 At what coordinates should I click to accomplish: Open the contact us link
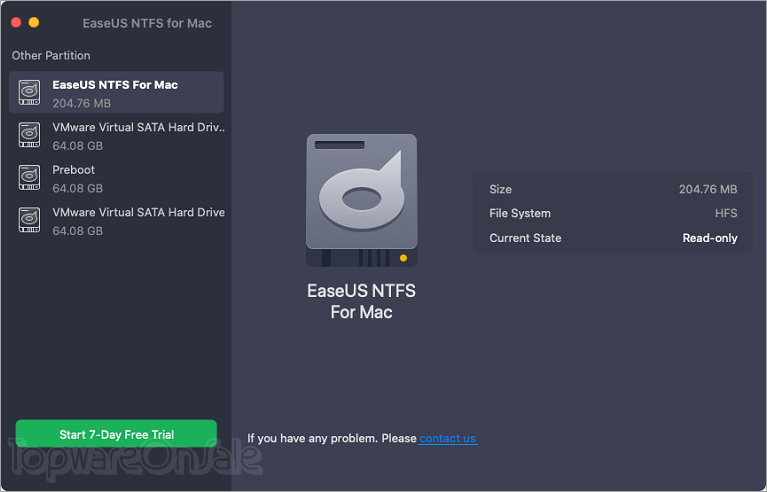(447, 438)
